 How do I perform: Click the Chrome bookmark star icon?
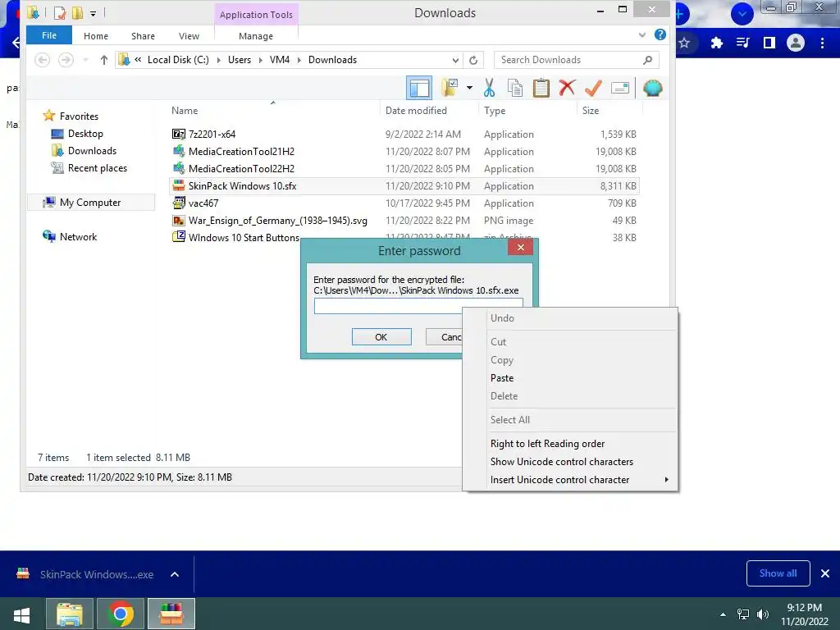[x=684, y=43]
